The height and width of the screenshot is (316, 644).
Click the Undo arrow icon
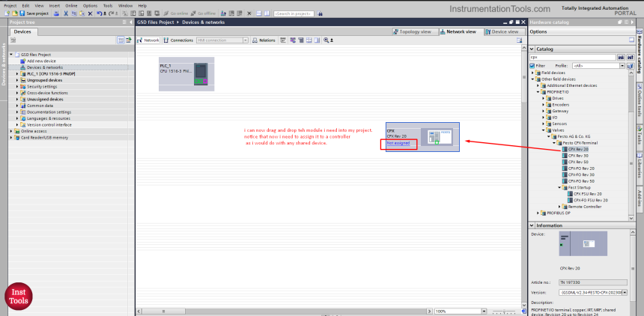(x=100, y=13)
